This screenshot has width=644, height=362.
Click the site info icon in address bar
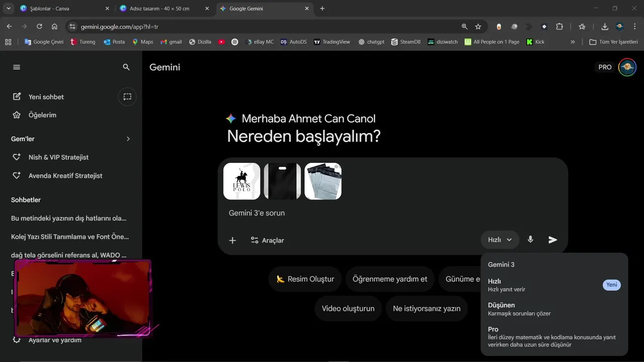72,27
